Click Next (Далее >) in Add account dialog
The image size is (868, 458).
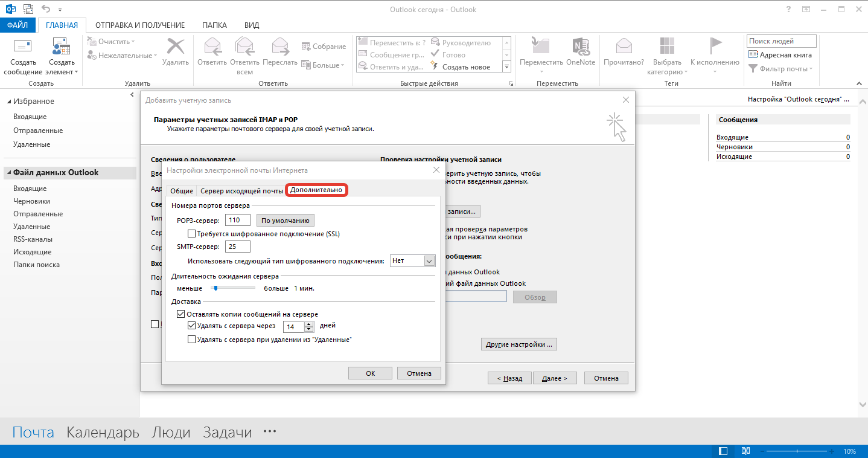(x=554, y=378)
